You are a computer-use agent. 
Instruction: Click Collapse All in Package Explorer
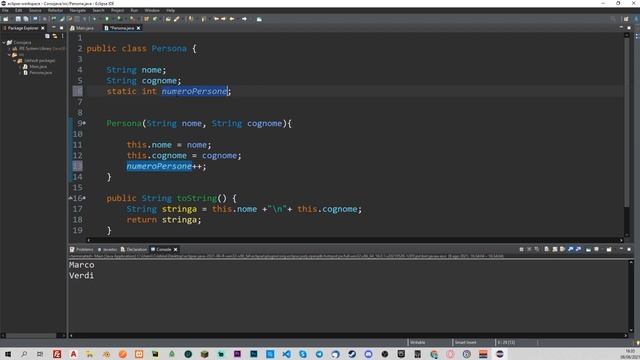pyautogui.click(x=47, y=36)
